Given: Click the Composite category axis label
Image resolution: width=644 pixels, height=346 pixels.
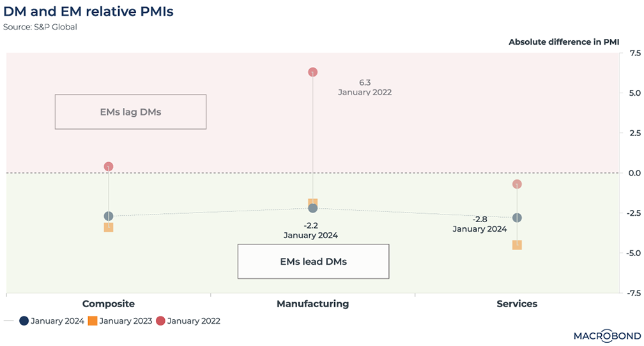Looking at the screenshot, I should 109,304.
